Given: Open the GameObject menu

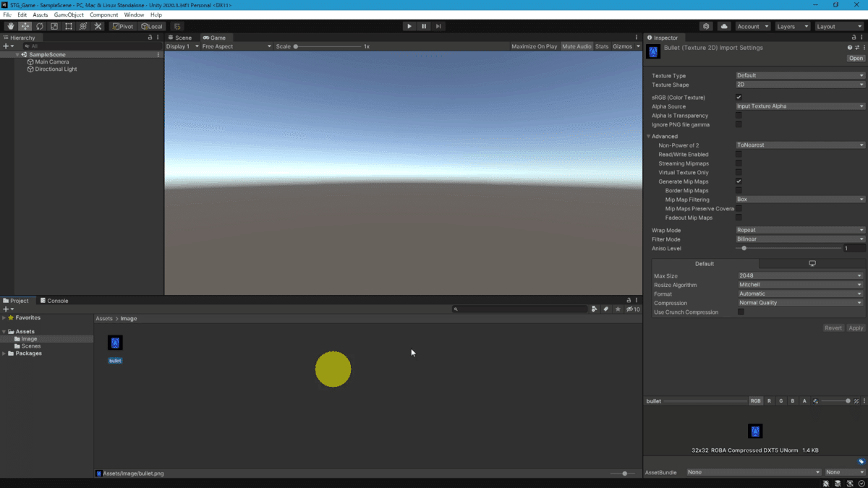Looking at the screenshot, I should pyautogui.click(x=69, y=14).
